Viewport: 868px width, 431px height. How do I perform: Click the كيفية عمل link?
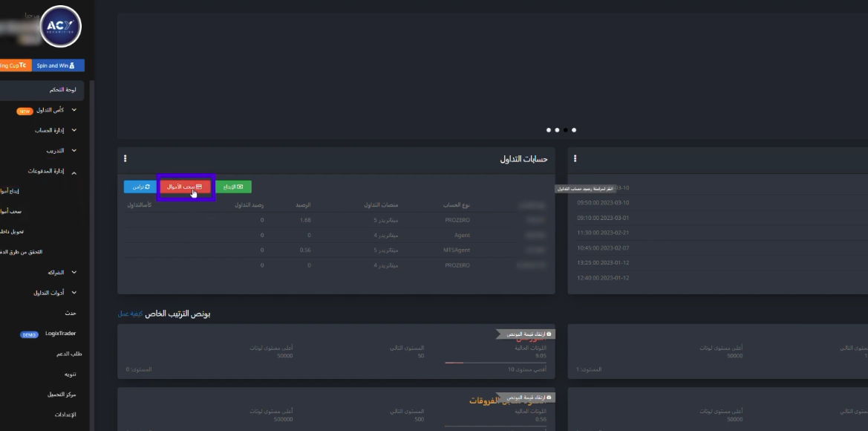(x=130, y=314)
